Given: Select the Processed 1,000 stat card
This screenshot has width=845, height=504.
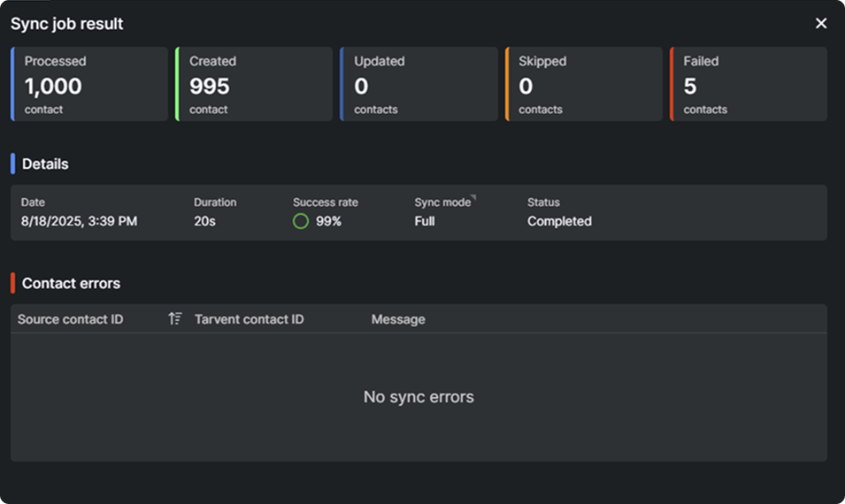Looking at the screenshot, I should tap(89, 84).
